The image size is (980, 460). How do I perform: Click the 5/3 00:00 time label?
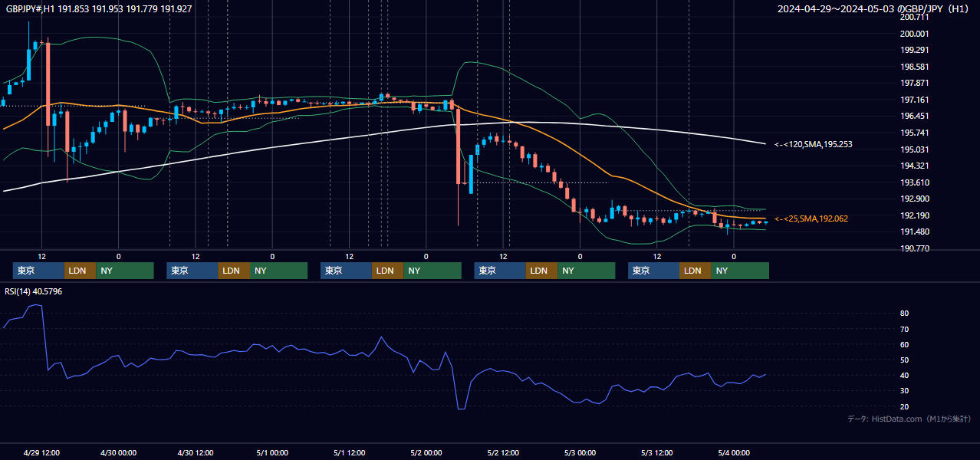coord(580,452)
